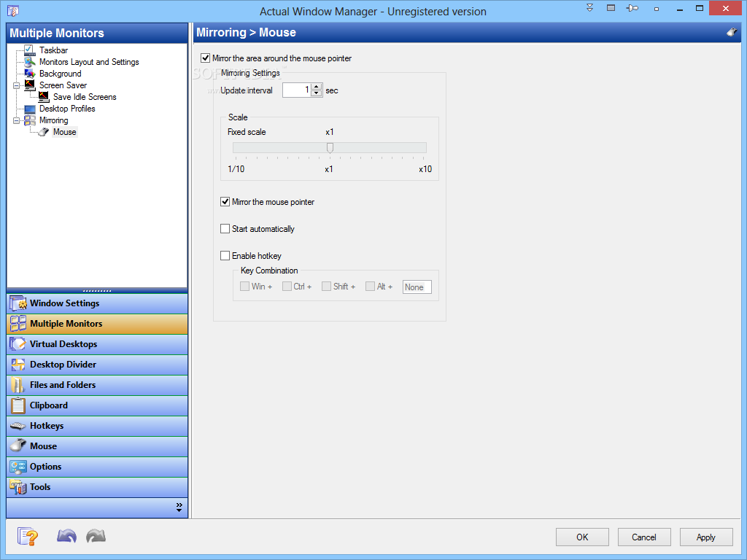
Task: Click the small square title bar button
Action: pos(657,9)
